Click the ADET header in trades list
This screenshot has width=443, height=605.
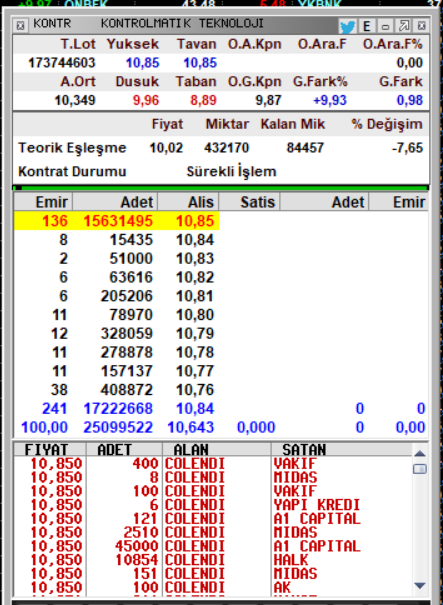pos(124,449)
